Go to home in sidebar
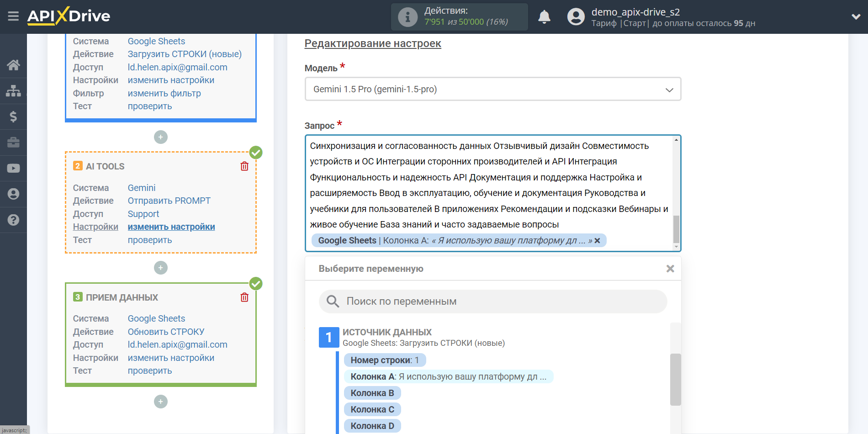The image size is (868, 434). coord(13,65)
